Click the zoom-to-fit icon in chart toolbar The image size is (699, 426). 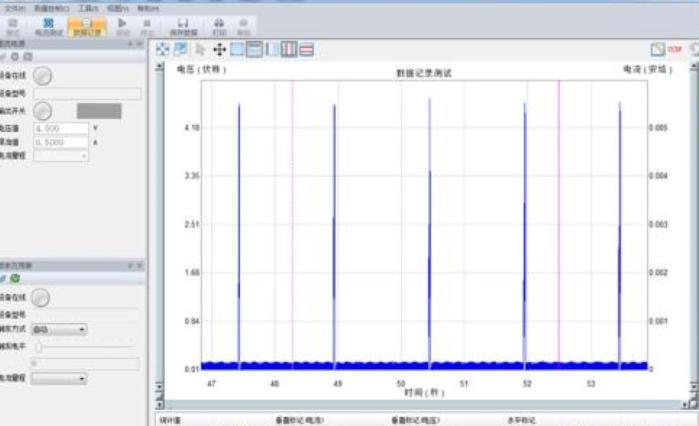[x=162, y=49]
